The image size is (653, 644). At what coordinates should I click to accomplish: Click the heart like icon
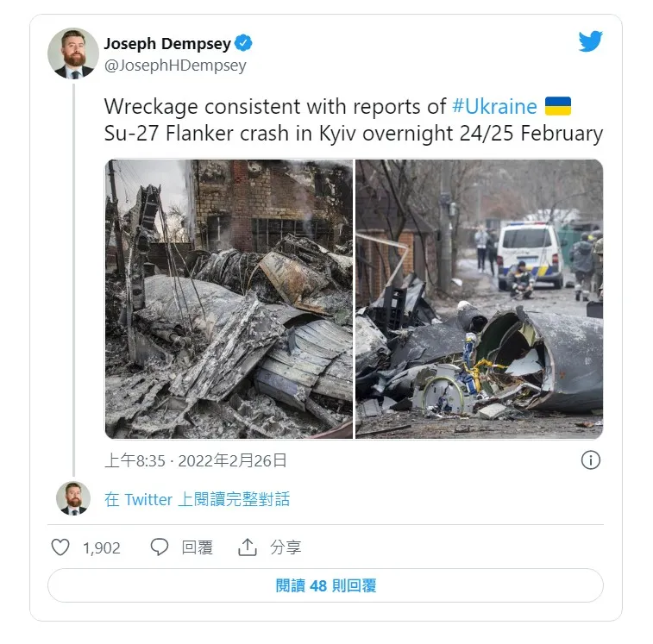pos(60,547)
